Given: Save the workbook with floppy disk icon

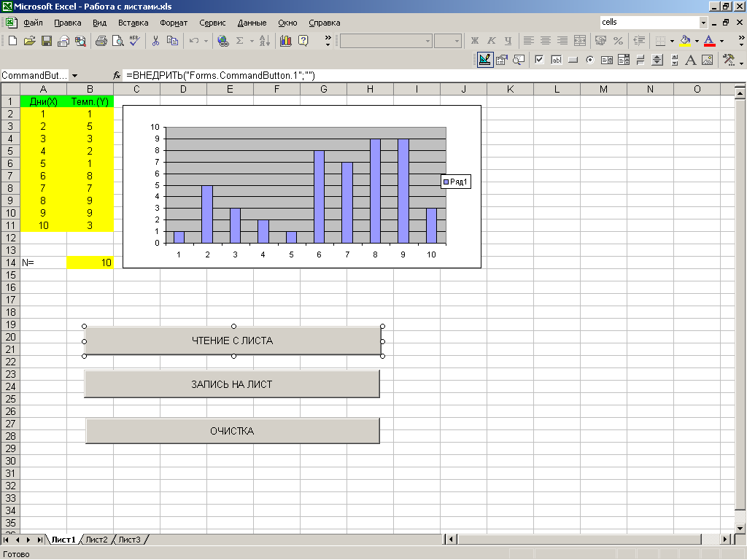Looking at the screenshot, I should click(x=46, y=41).
